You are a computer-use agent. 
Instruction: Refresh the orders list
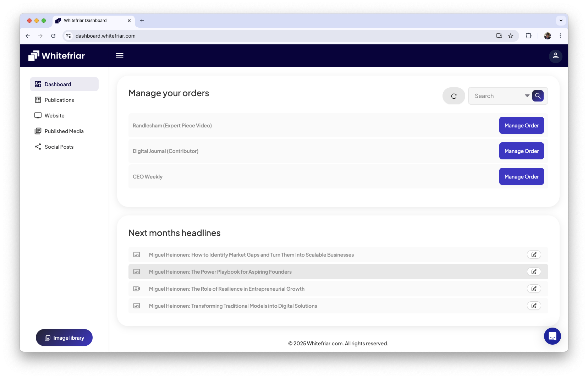454,96
